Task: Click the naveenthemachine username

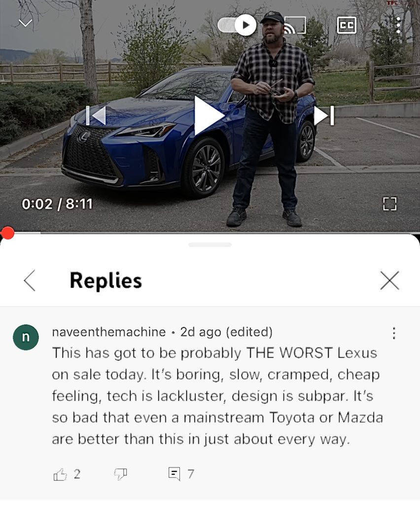Action: coord(109,332)
